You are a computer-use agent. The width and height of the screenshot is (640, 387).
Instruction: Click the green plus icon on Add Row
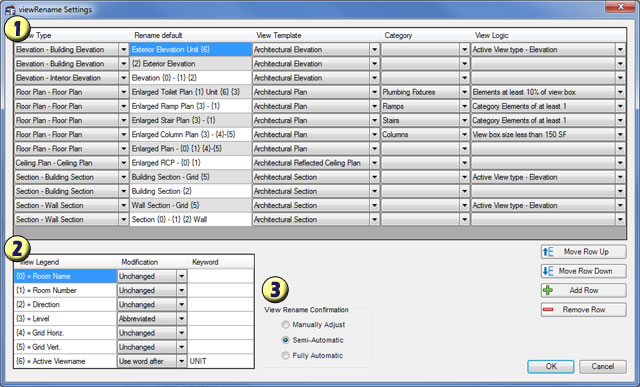click(548, 290)
